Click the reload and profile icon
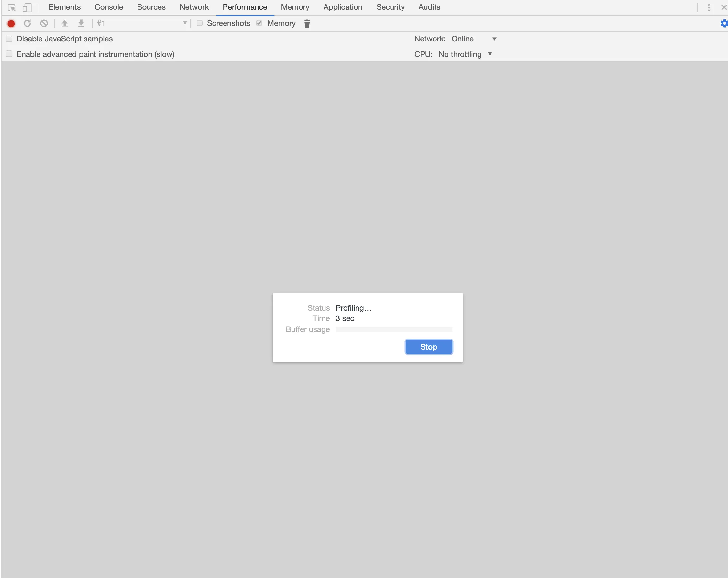728x578 pixels. [x=28, y=23]
